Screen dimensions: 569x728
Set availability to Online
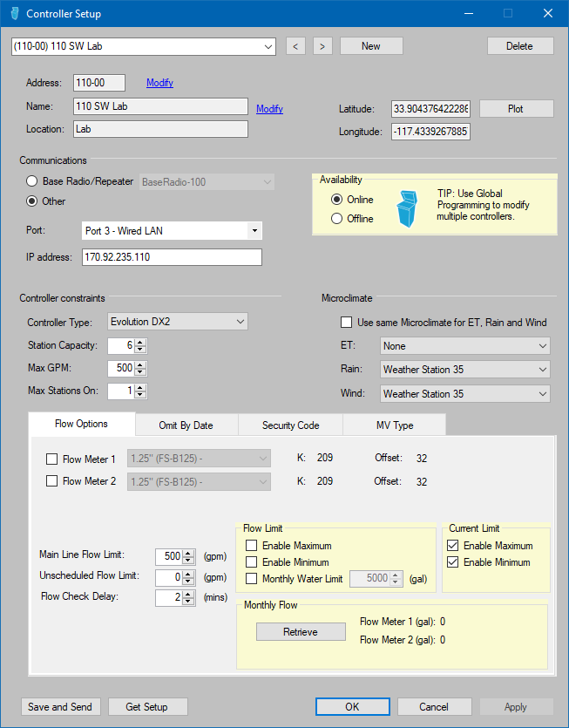(x=336, y=199)
